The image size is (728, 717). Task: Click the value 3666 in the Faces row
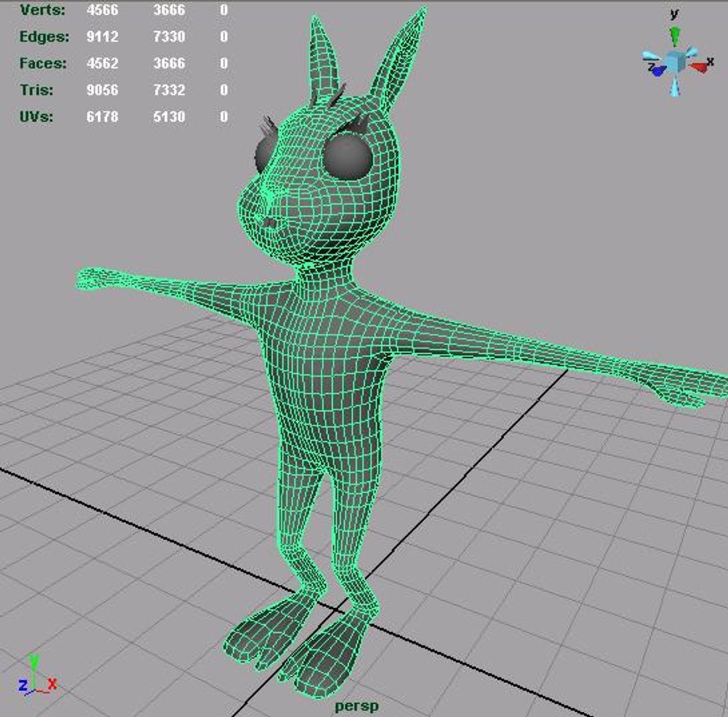point(169,63)
